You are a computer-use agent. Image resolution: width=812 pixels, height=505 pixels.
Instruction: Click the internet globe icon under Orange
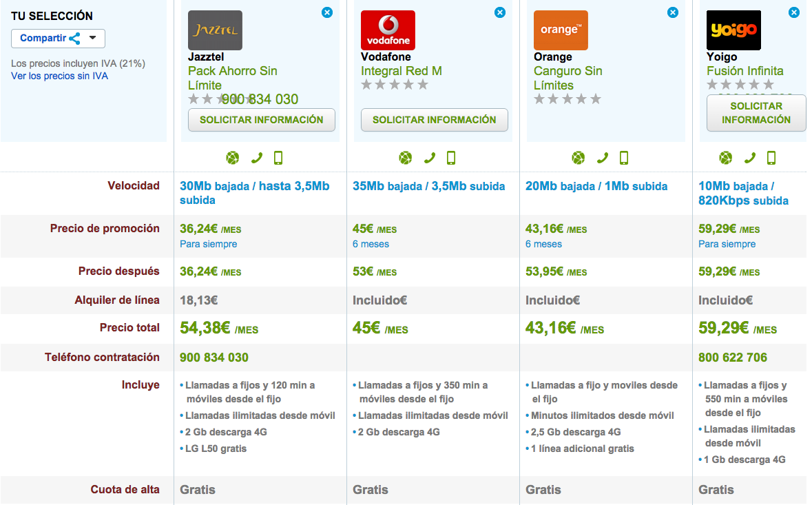click(579, 158)
